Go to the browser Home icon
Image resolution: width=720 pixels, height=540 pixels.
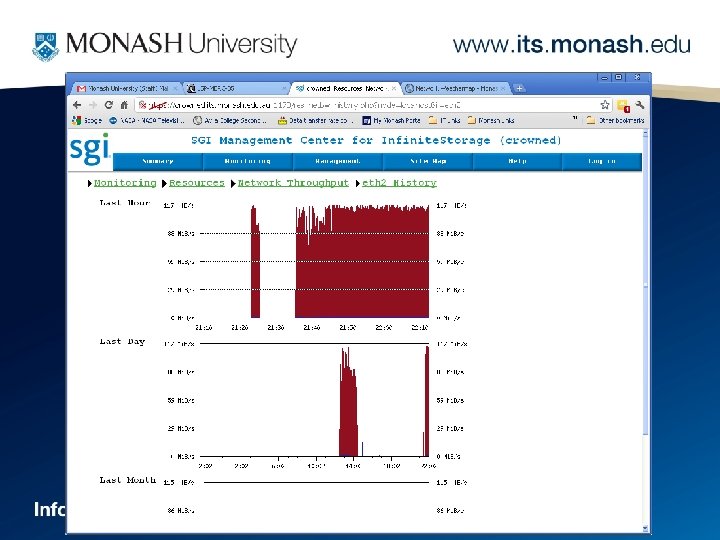tap(124, 105)
